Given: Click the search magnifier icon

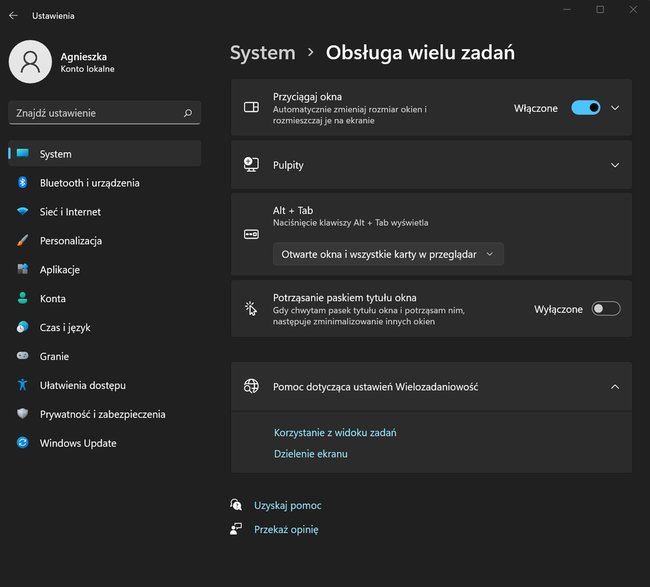Looking at the screenshot, I should point(188,113).
